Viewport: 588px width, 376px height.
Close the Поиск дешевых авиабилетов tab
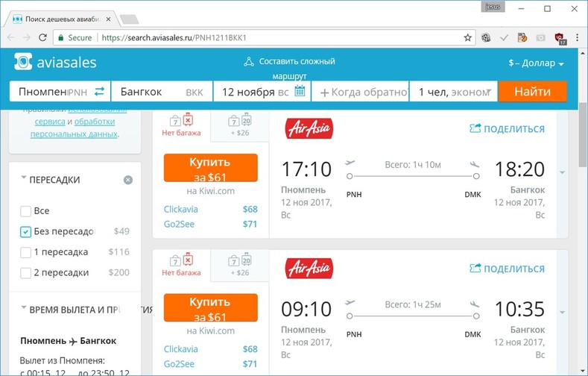point(108,19)
